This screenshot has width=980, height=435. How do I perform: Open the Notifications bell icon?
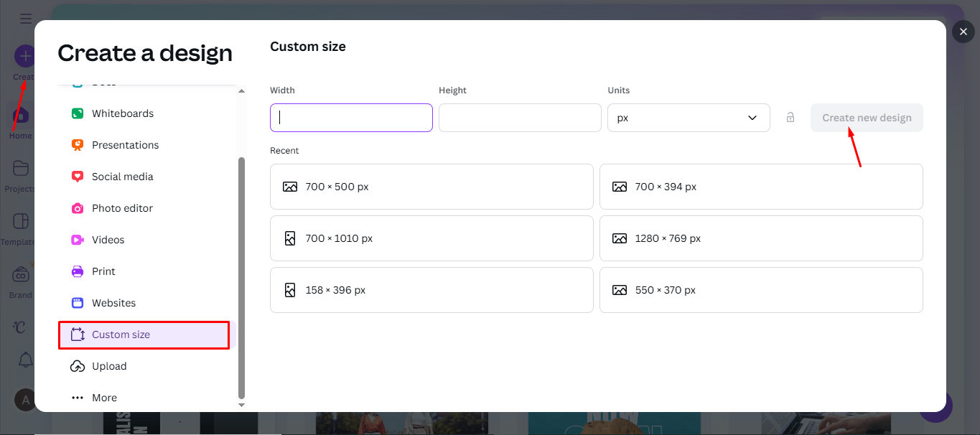click(25, 360)
